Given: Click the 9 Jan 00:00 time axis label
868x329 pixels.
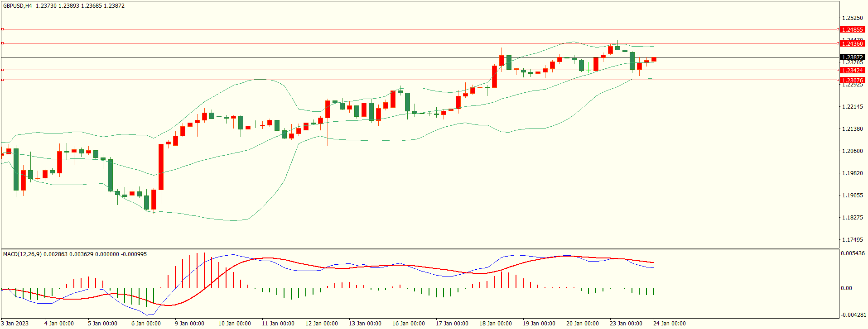Looking at the screenshot, I should (189, 324).
